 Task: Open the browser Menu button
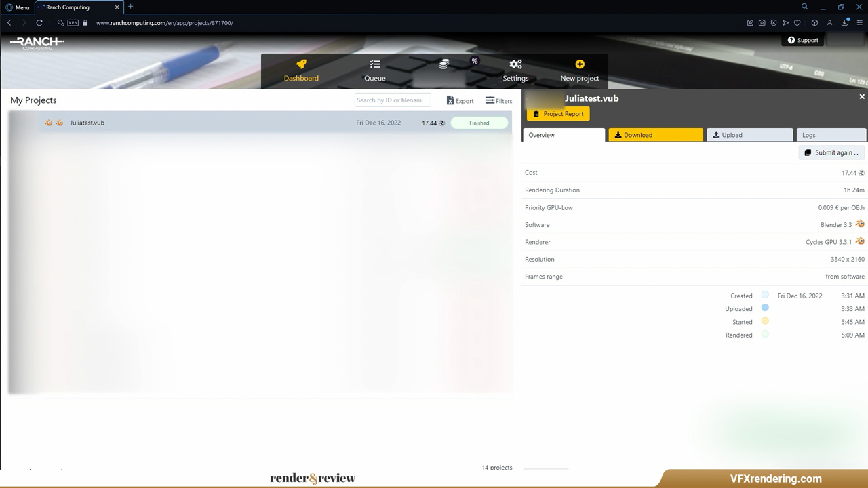coord(18,7)
